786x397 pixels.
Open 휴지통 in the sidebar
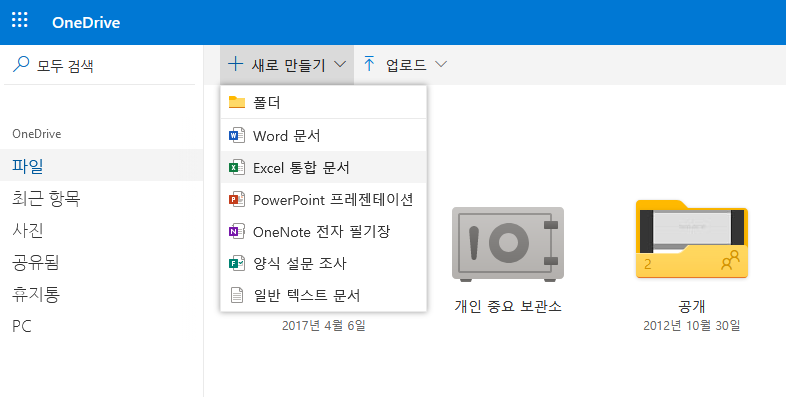tap(101, 294)
